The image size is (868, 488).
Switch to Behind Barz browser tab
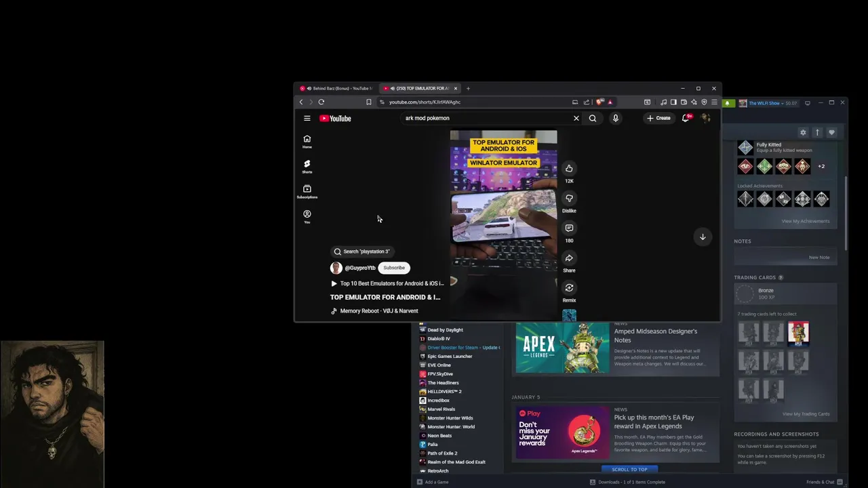pyautogui.click(x=337, y=88)
